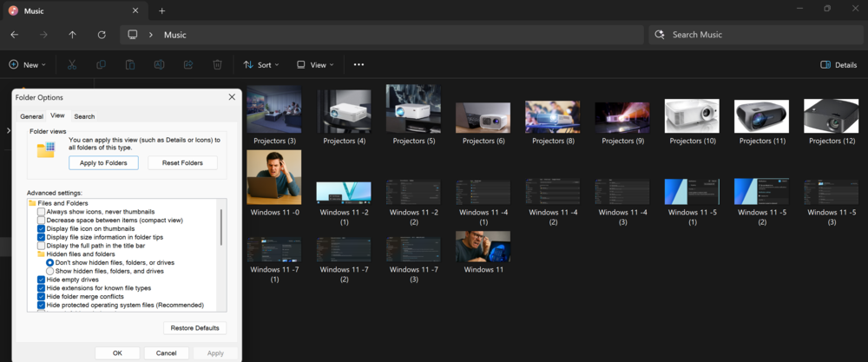Screen dimensions: 868x362
Task: Click the Delete trash icon
Action: coord(217,65)
